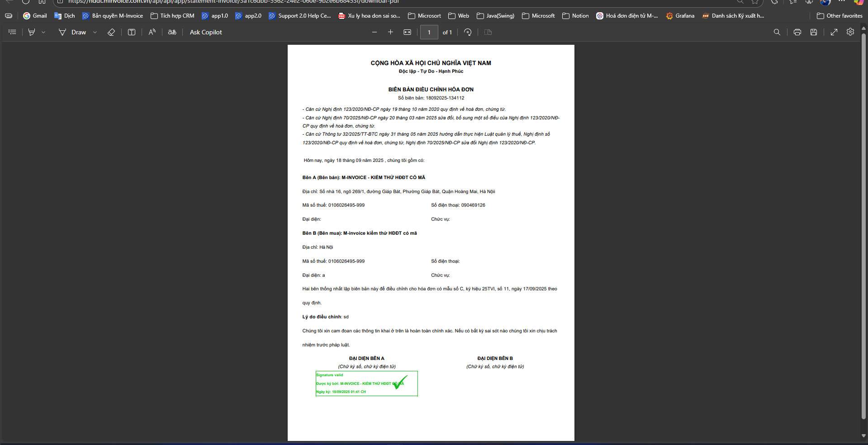868x445 pixels.
Task: Click the Ask Copilot button
Action: [206, 32]
